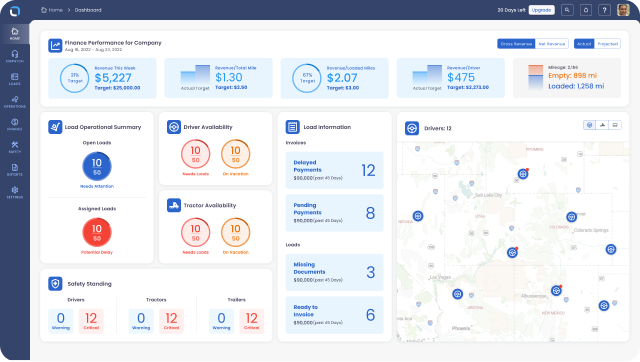Select driver marker near Albuquerque on map
Image resolution: width=640 pixels, height=362 pixels.
556,291
